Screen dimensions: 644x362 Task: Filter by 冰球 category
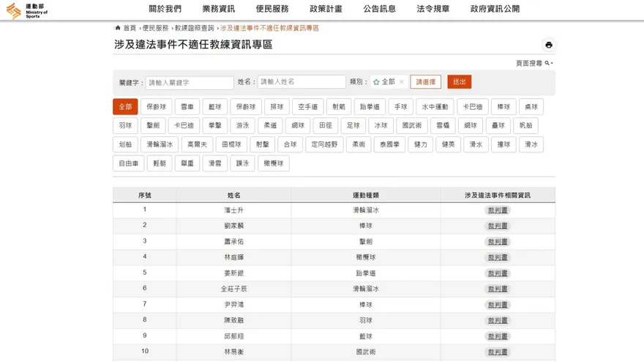click(x=381, y=125)
